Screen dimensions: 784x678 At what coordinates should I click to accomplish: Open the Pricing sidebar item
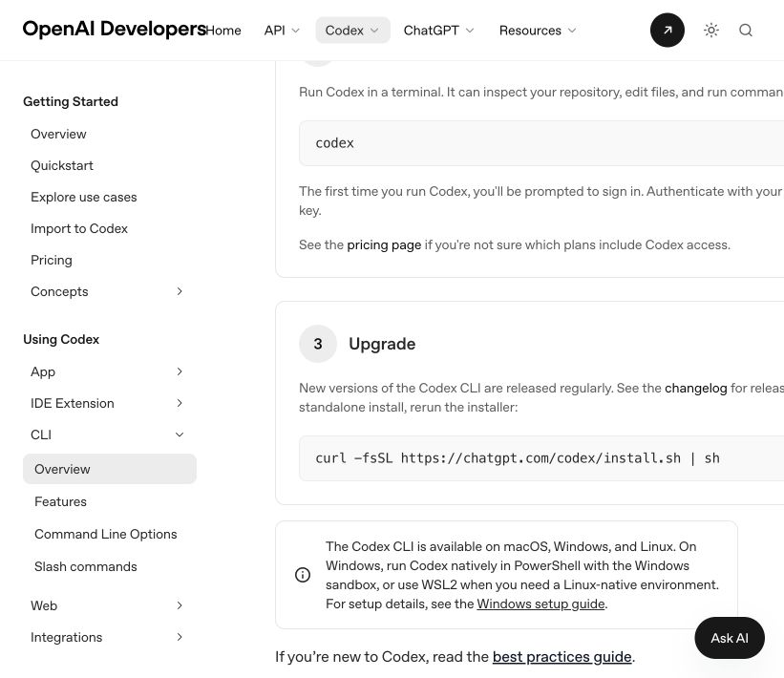[52, 260]
